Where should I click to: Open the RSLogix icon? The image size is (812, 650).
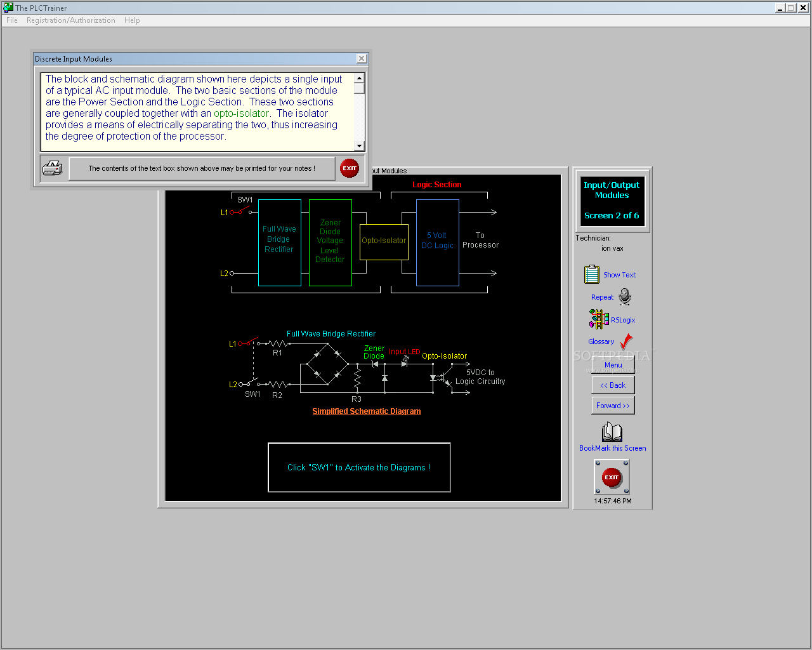[599, 319]
